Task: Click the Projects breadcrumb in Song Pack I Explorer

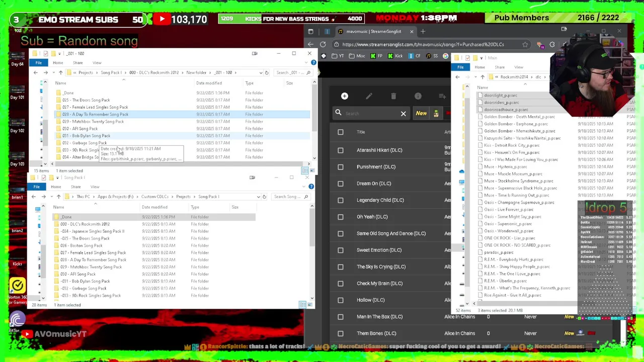Action: (183, 197)
